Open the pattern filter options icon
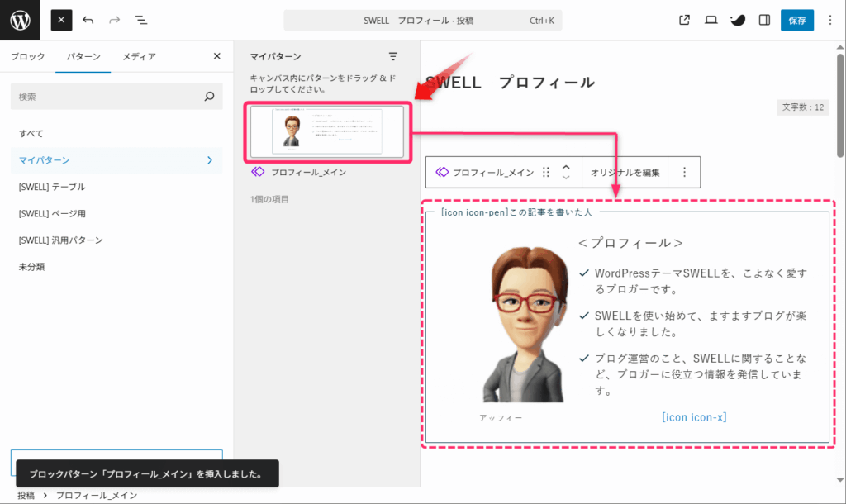The height and width of the screenshot is (504, 846). coord(392,56)
